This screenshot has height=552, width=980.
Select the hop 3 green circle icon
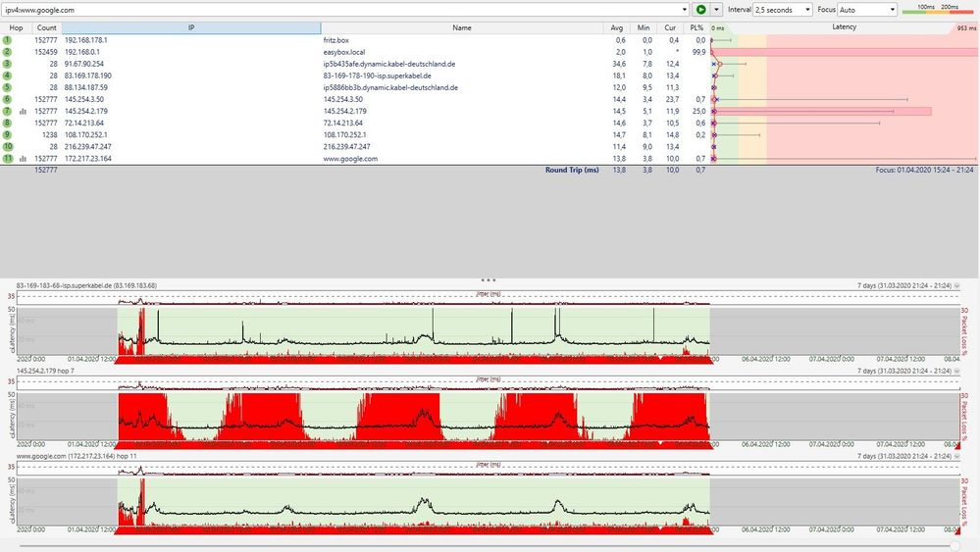tap(8, 64)
